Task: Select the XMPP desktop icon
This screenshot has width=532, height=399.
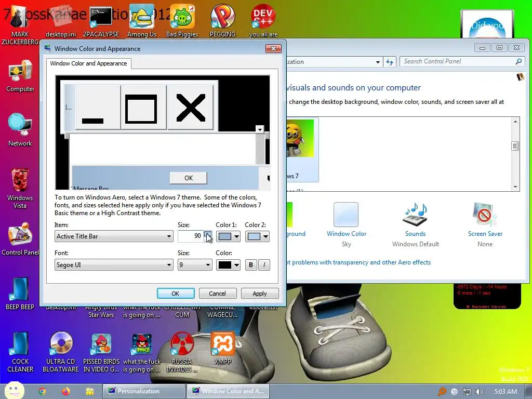Action: [x=222, y=349]
